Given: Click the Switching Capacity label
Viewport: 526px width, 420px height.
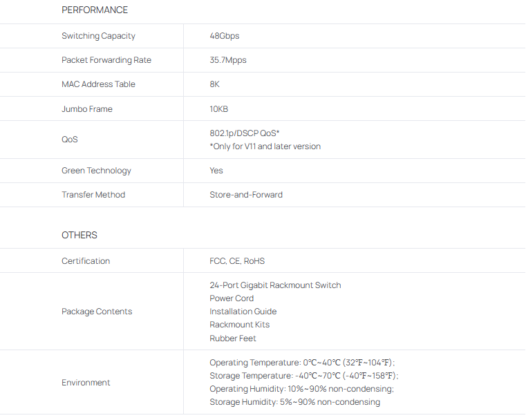Looking at the screenshot, I should (x=98, y=36).
